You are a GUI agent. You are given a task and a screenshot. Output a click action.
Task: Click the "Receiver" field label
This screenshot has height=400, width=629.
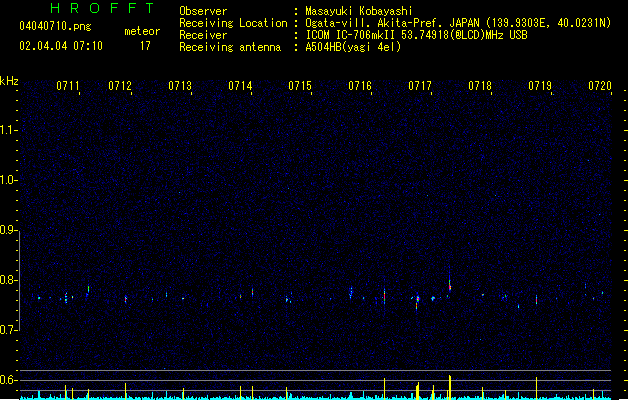click(203, 35)
